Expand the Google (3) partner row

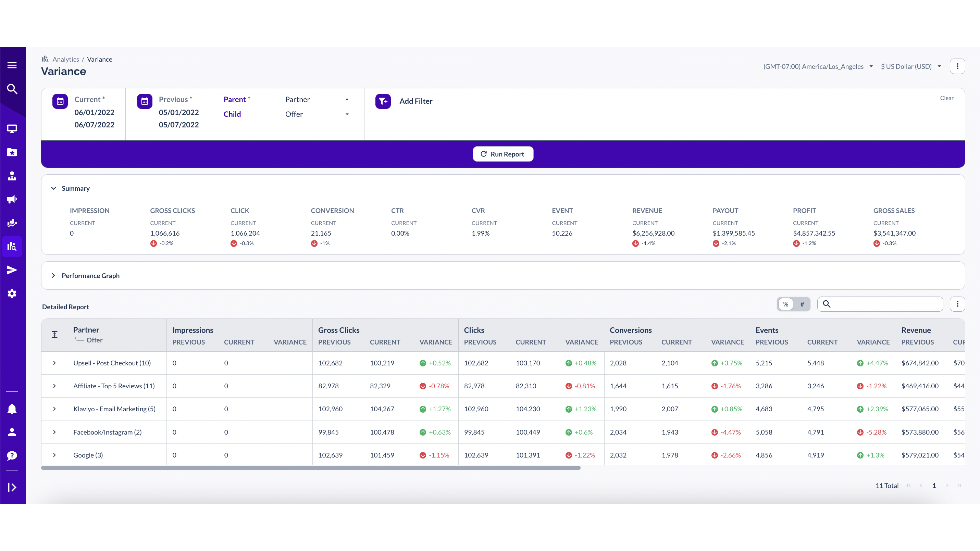point(54,455)
